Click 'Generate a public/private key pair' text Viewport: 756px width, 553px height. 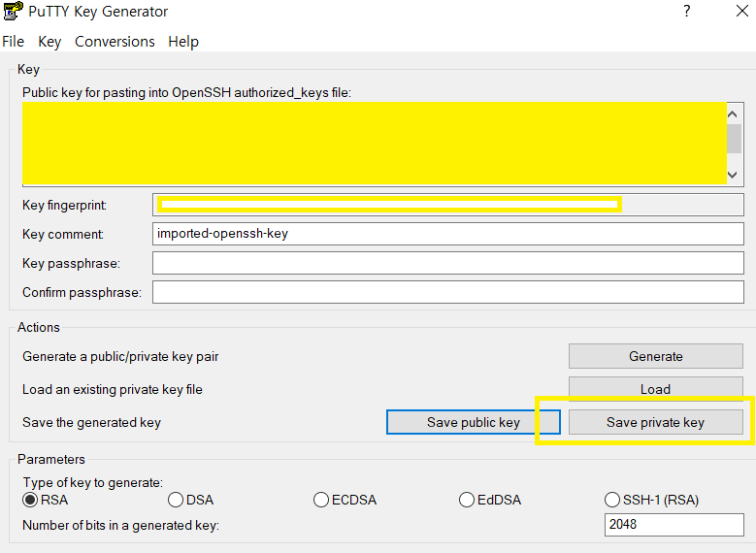click(x=120, y=357)
